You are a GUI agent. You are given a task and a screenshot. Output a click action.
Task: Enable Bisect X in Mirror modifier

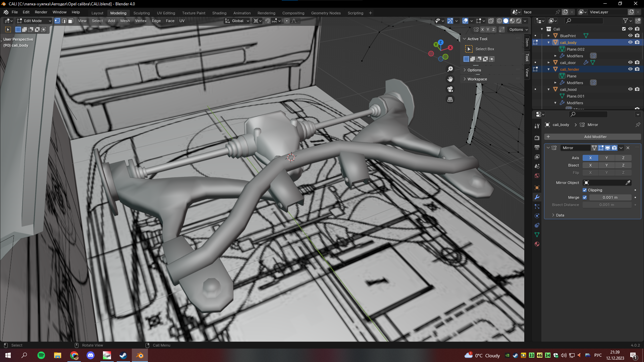[590, 165]
